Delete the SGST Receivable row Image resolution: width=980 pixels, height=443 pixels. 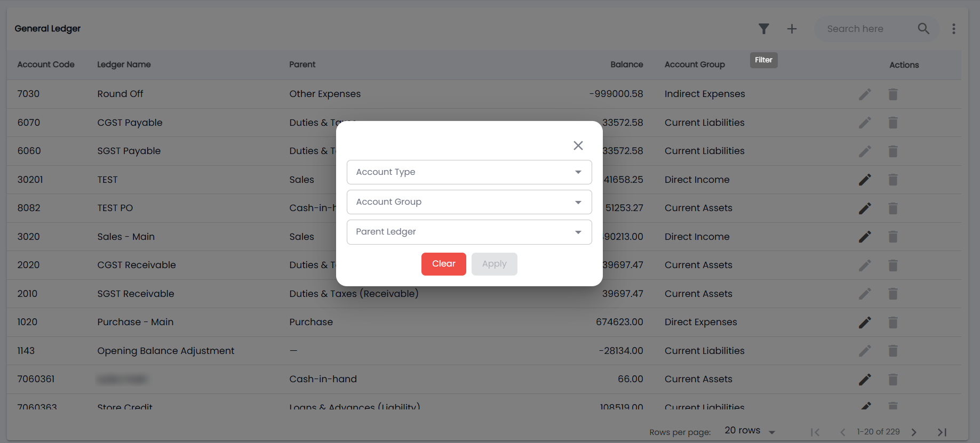tap(893, 294)
